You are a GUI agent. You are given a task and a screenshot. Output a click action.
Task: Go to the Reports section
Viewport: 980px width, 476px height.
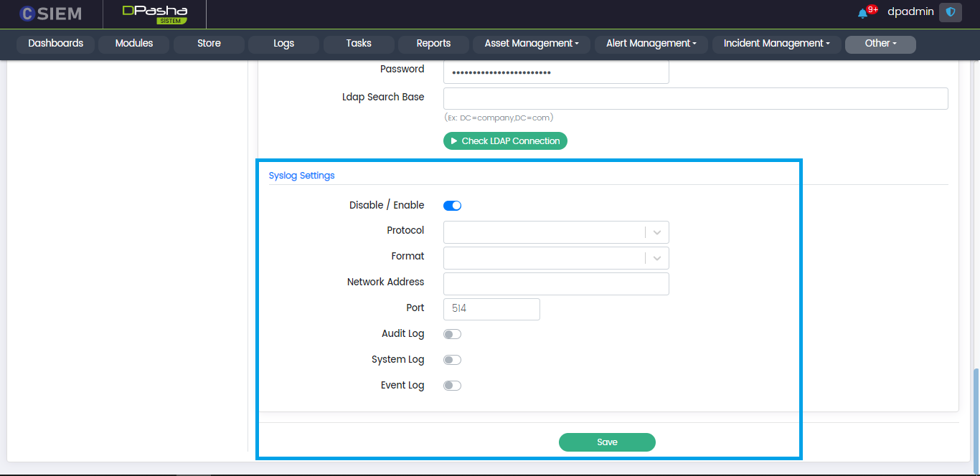pos(433,44)
